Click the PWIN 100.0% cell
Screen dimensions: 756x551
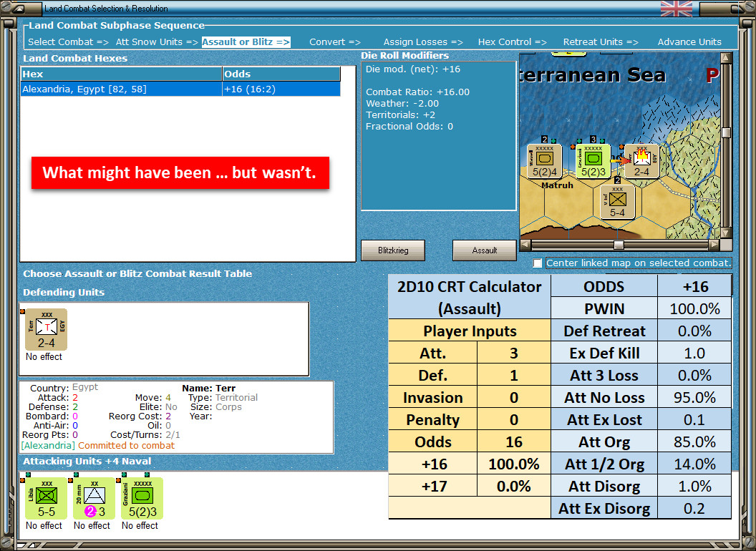click(694, 309)
